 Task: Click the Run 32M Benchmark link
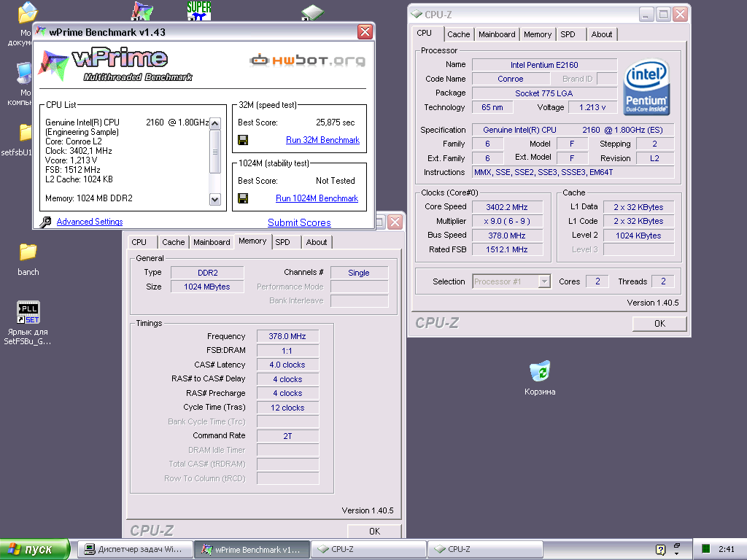322,140
